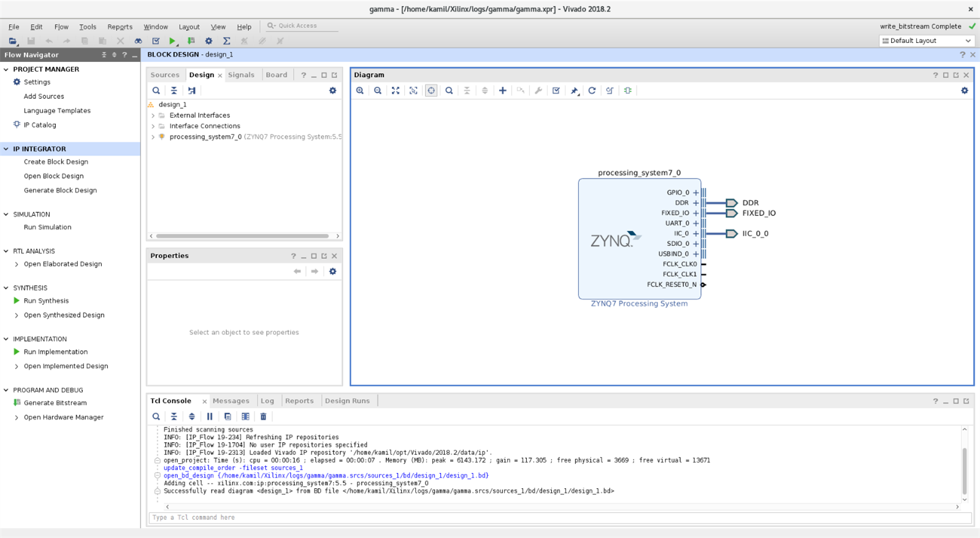Click Create Block Design
Viewport: 980px width, 538px height.
[x=56, y=162]
